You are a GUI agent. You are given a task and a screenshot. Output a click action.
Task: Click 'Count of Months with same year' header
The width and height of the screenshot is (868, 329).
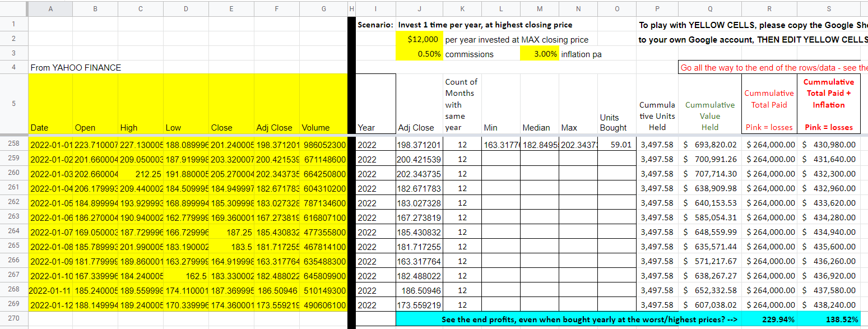[x=462, y=104]
